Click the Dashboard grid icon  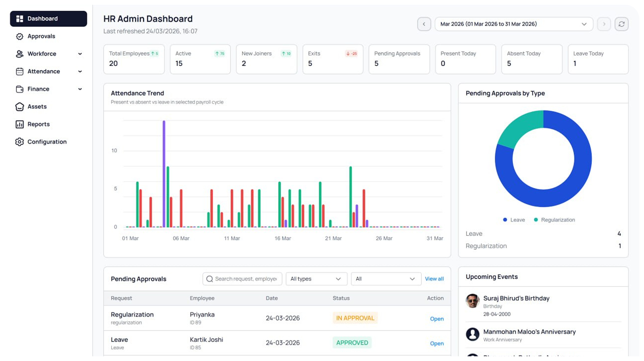[x=20, y=19]
